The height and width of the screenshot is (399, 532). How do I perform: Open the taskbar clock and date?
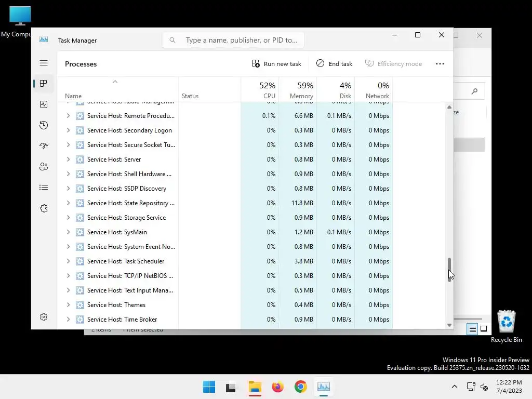[509, 387]
